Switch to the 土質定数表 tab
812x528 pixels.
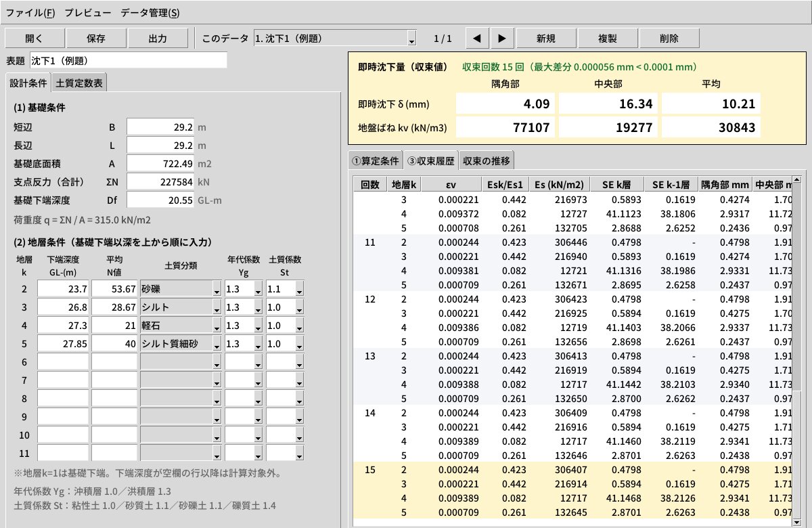click(x=79, y=84)
